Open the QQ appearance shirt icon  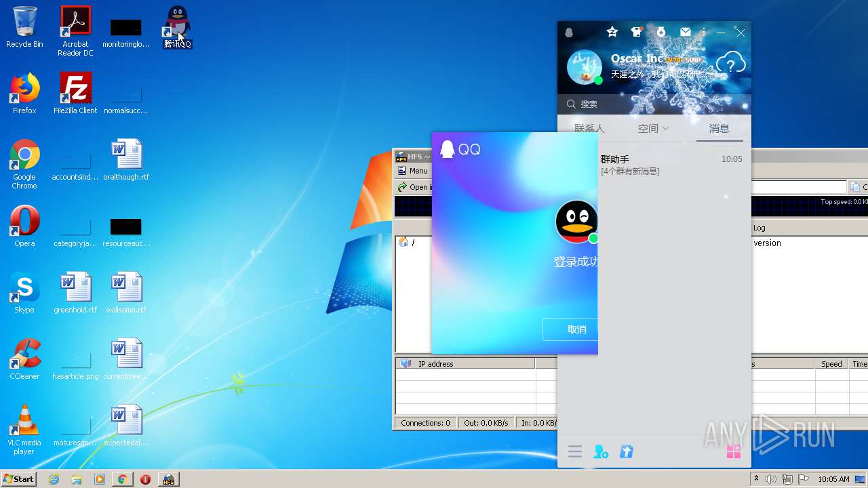coord(636,32)
